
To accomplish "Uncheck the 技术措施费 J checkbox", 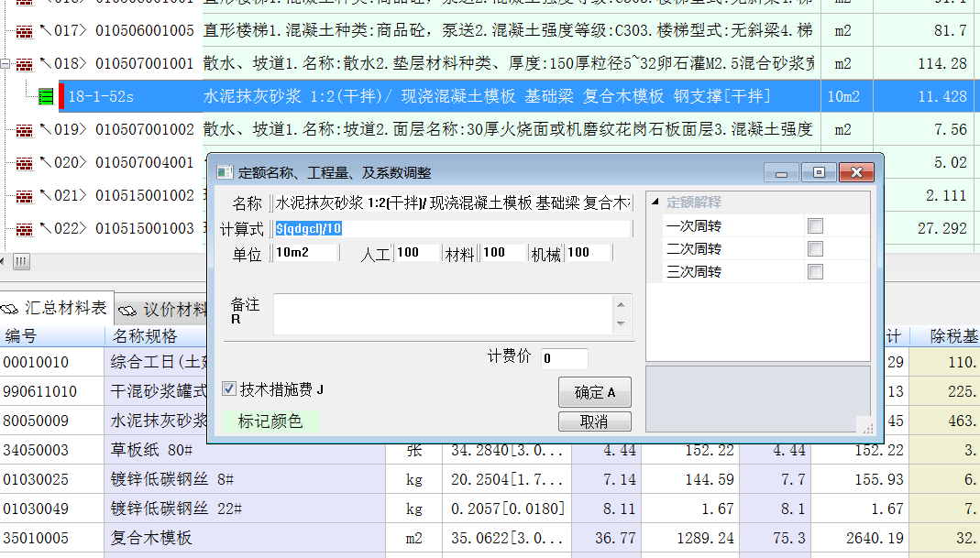I will tap(229, 388).
